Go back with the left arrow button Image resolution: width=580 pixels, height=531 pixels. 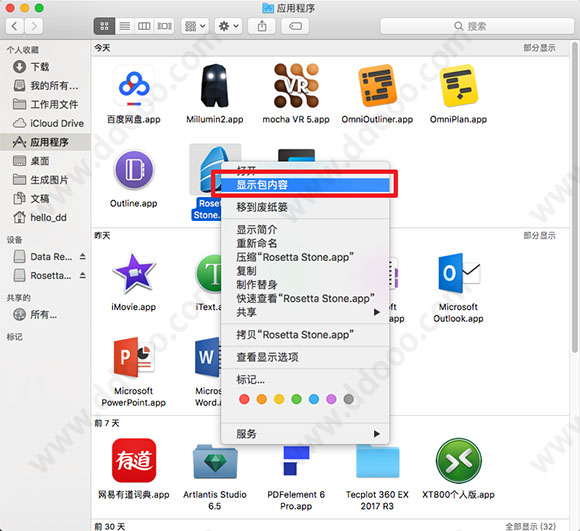[15, 26]
